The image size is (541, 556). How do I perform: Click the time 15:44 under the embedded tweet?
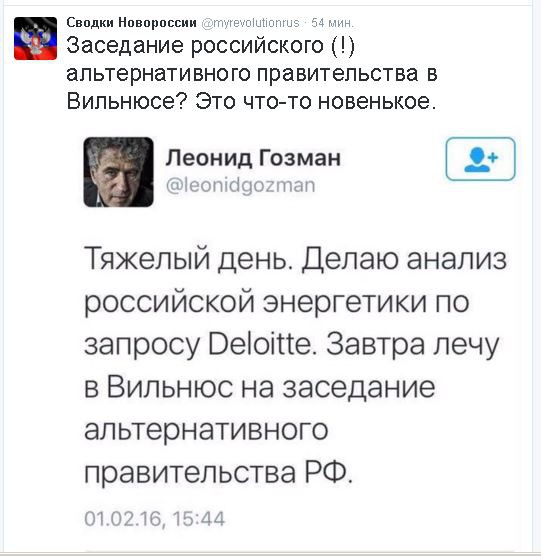(199, 519)
